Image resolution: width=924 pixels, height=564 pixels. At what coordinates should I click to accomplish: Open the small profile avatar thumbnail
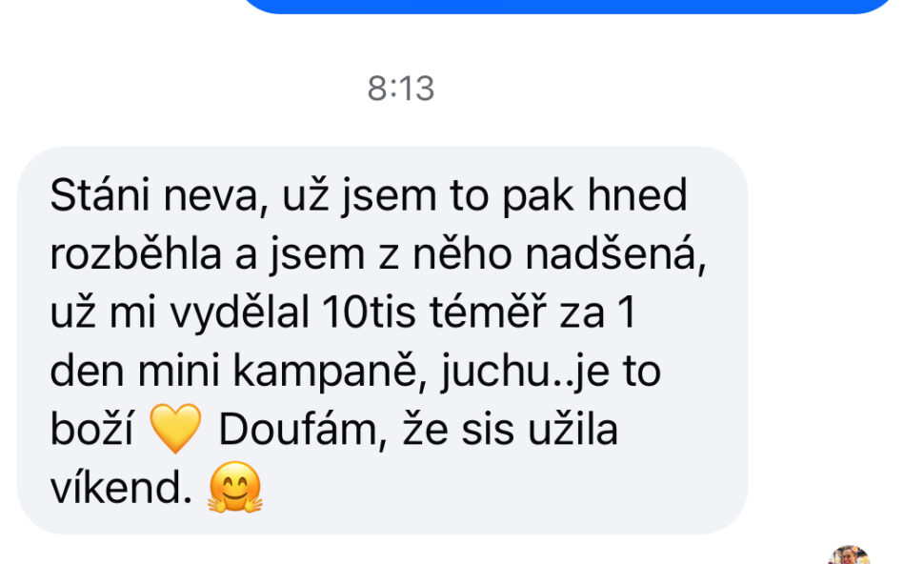tap(849, 555)
